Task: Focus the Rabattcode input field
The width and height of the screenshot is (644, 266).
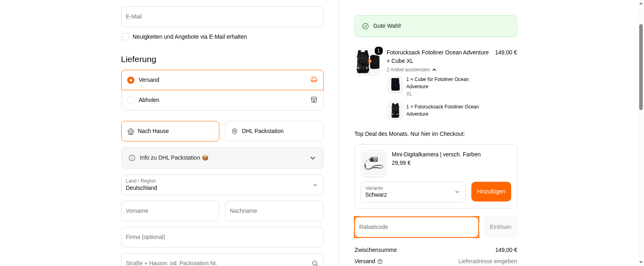Action: (416, 227)
